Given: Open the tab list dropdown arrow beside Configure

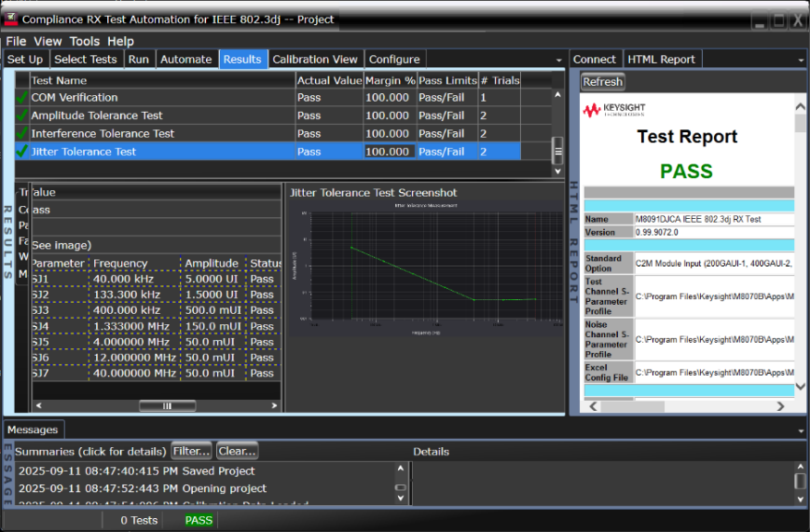Looking at the screenshot, I should (x=559, y=60).
